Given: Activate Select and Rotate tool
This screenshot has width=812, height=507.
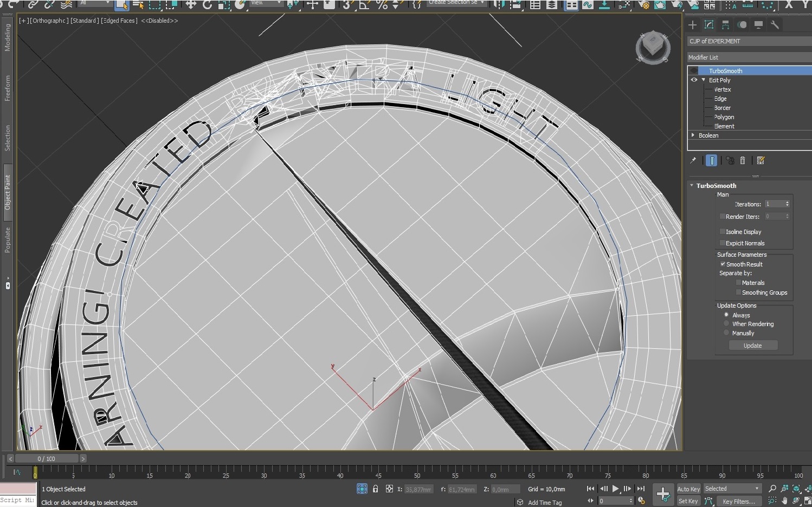Looking at the screenshot, I should [x=207, y=5].
